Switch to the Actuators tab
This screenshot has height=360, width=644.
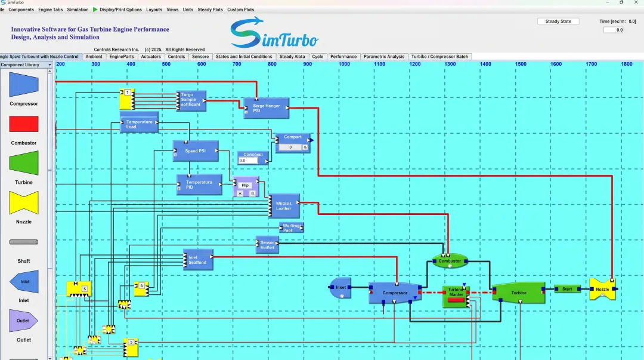[x=151, y=56]
